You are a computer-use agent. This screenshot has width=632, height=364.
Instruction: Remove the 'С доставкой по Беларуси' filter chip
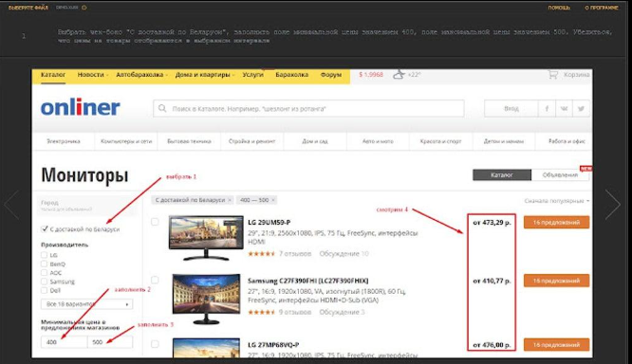click(230, 200)
